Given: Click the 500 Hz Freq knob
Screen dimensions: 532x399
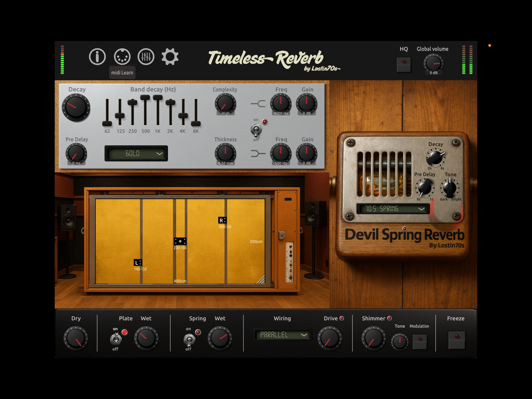Looking at the screenshot, I should click(281, 153).
